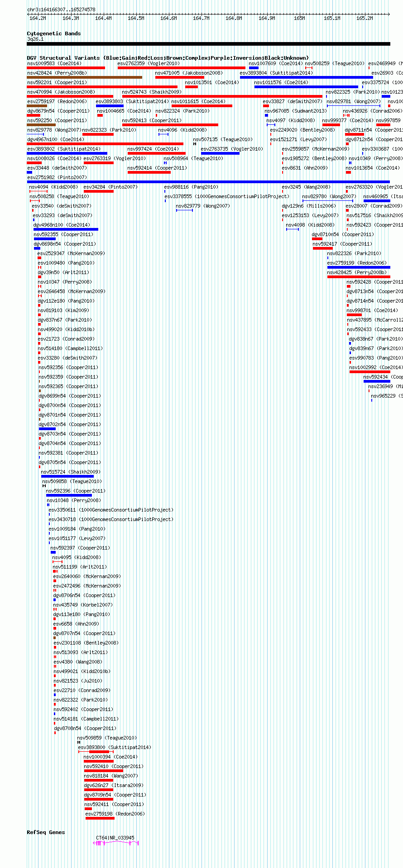Click esv3378555 1000GenomesConsortiumPilotProject label
The width and height of the screenshot is (403, 868).
pyautogui.click(x=227, y=196)
